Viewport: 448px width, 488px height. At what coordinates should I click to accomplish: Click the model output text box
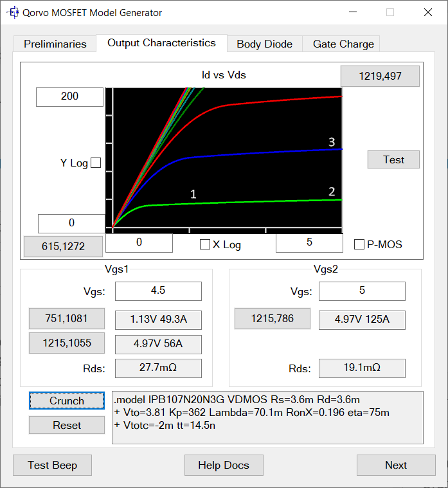[x=267, y=417]
